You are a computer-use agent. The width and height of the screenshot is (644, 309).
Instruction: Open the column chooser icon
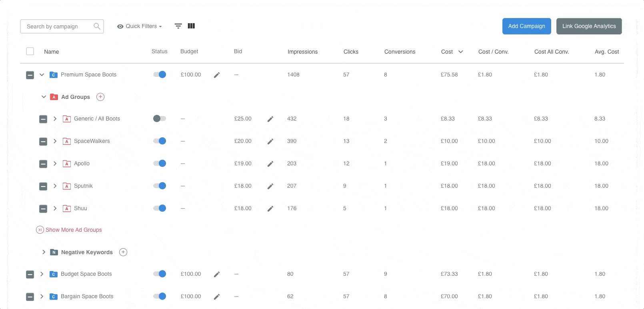point(191,26)
